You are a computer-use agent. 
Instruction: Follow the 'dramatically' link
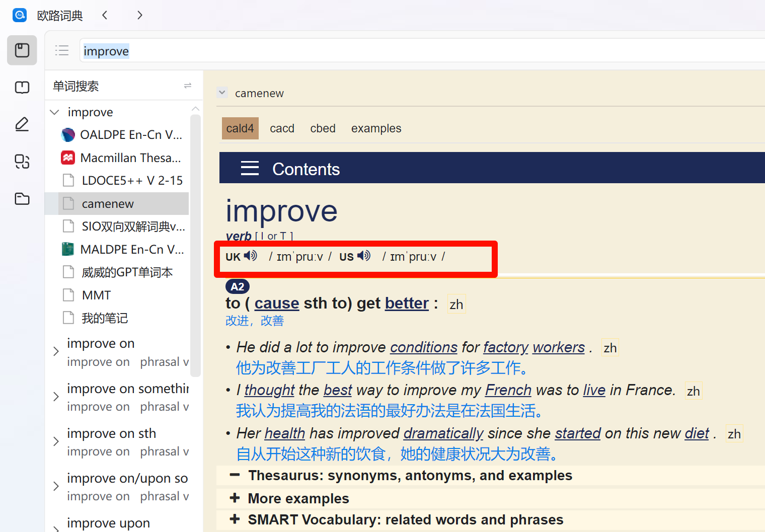click(443, 433)
